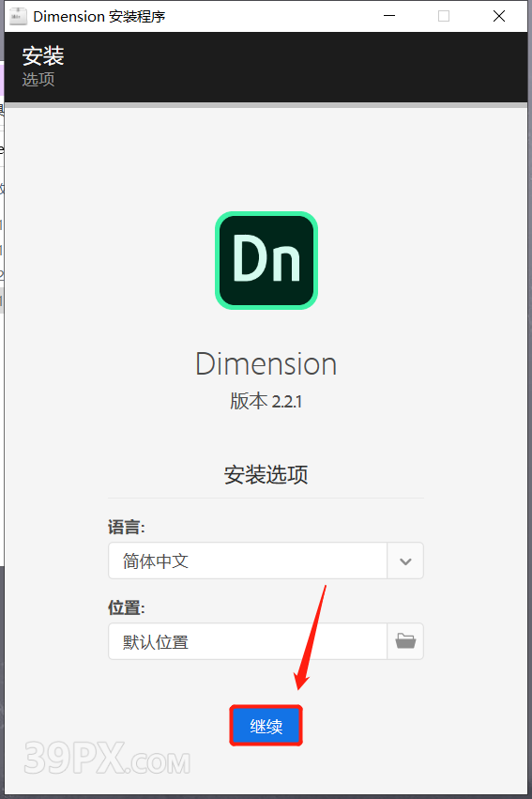
Task: Click the 安装 header title
Action: 43,56
